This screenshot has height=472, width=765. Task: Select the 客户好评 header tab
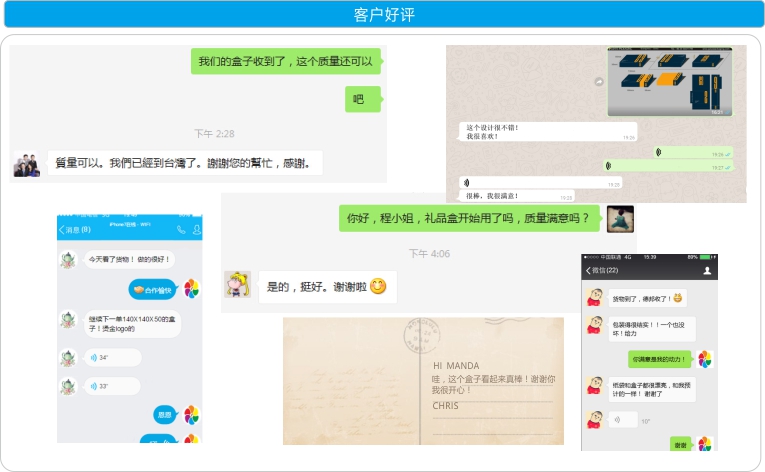pyautogui.click(x=383, y=14)
